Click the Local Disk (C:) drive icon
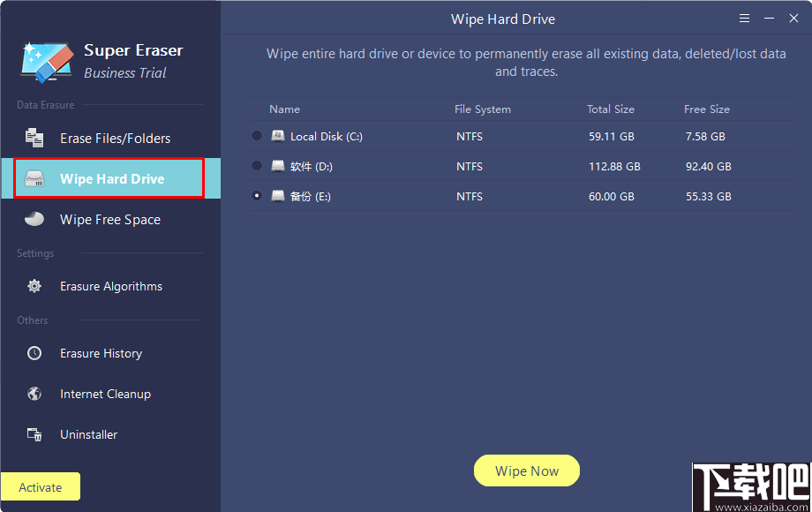 [x=278, y=136]
